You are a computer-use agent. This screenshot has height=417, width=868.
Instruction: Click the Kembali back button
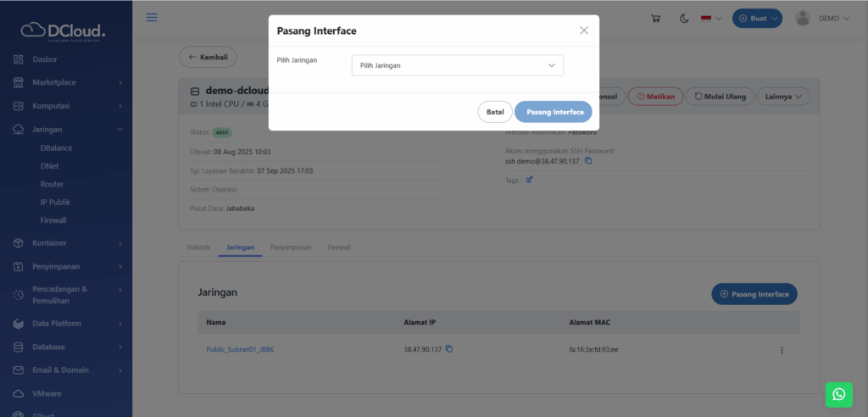tap(208, 57)
